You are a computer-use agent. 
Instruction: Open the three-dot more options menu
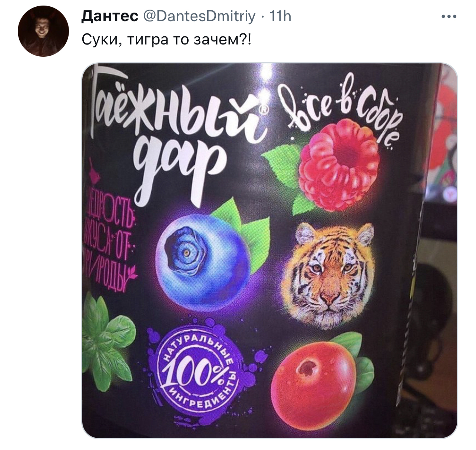449,16
